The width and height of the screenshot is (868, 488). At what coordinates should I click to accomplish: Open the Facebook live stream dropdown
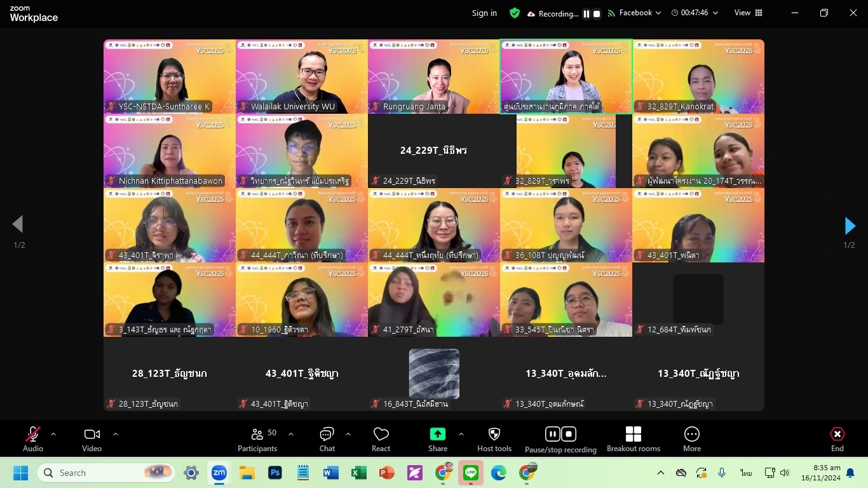click(x=635, y=13)
